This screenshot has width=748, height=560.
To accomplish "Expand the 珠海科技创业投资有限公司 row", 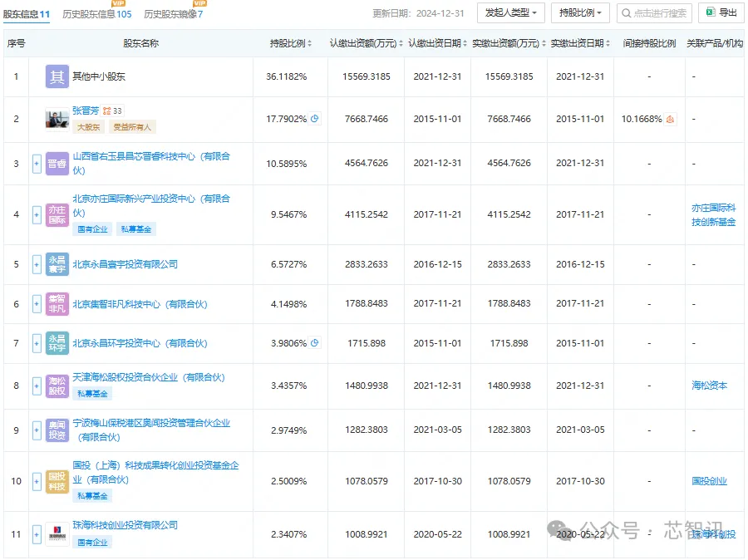I will click(x=37, y=534).
